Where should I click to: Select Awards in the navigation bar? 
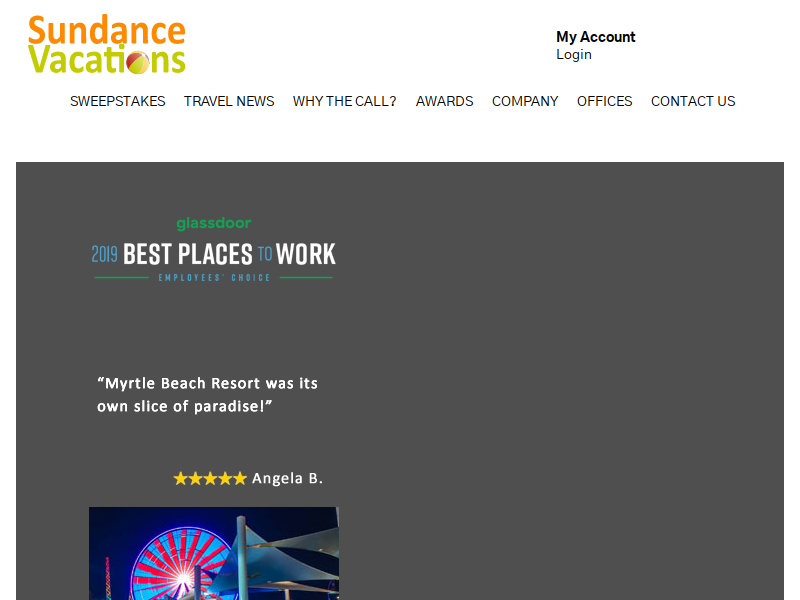tap(444, 101)
